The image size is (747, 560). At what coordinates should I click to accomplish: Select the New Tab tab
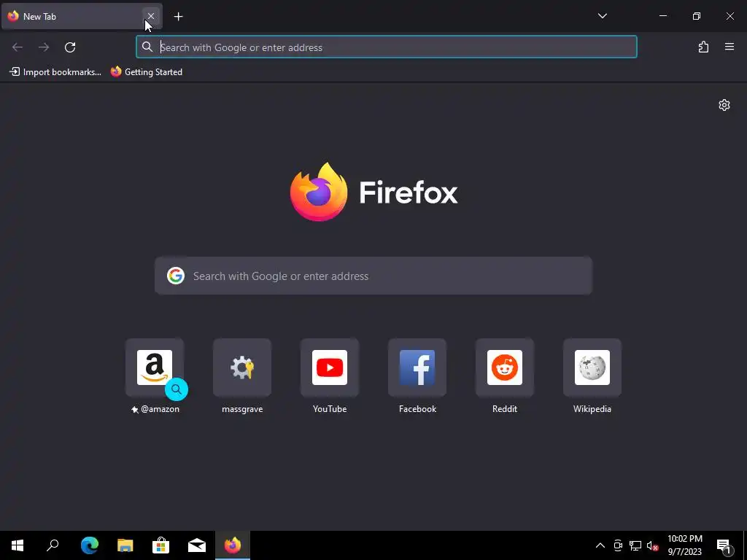(x=82, y=16)
